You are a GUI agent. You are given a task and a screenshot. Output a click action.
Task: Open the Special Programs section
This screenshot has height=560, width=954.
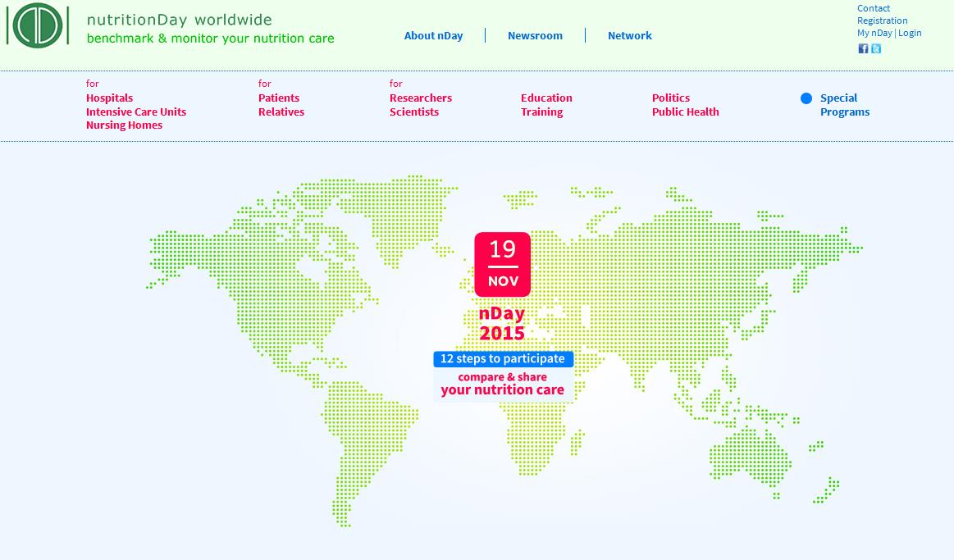point(845,105)
